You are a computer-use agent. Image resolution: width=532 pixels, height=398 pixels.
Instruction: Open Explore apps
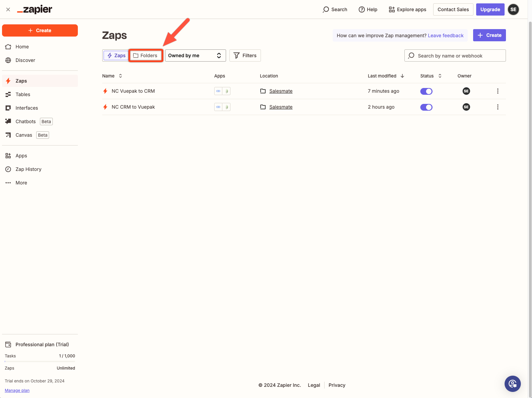click(x=407, y=9)
